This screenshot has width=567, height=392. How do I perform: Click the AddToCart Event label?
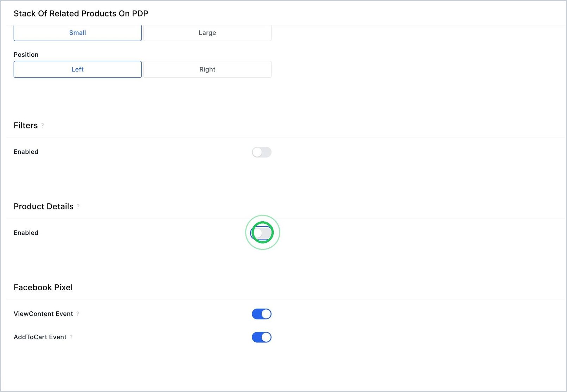point(40,337)
